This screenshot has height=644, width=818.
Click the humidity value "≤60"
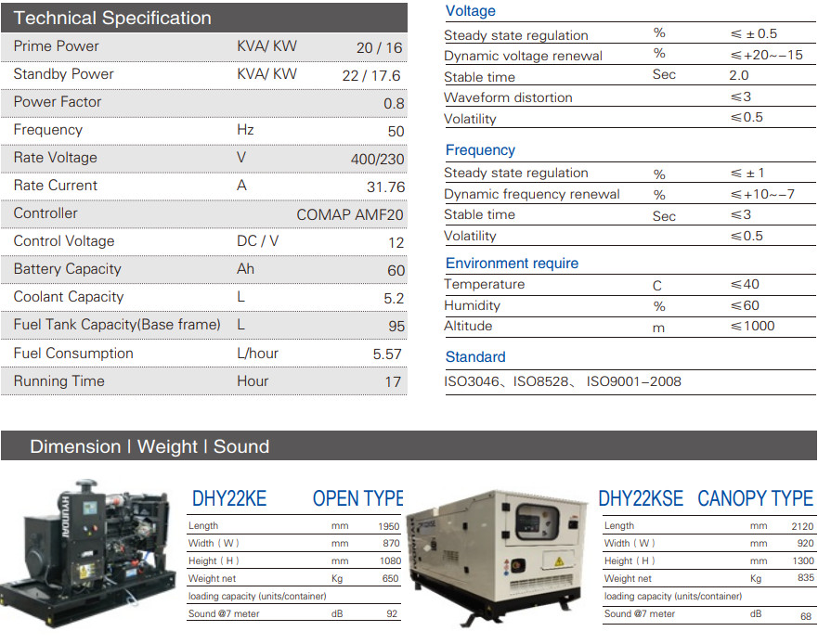[745, 305]
